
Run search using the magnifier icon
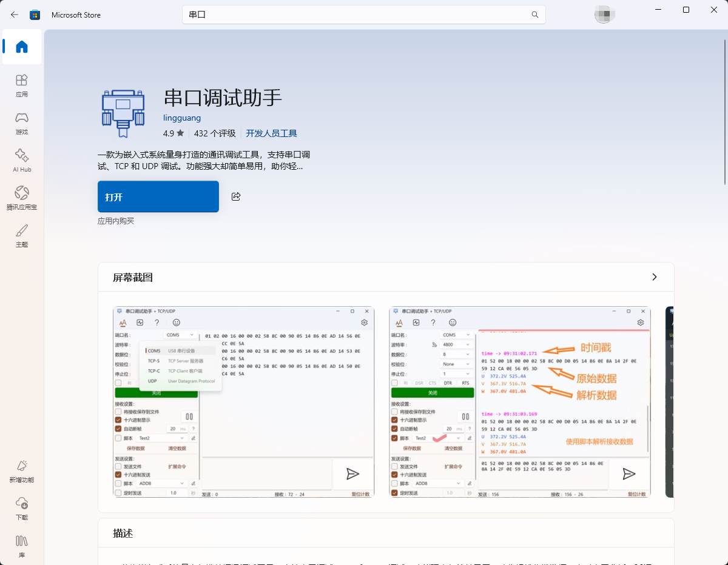pyautogui.click(x=534, y=15)
